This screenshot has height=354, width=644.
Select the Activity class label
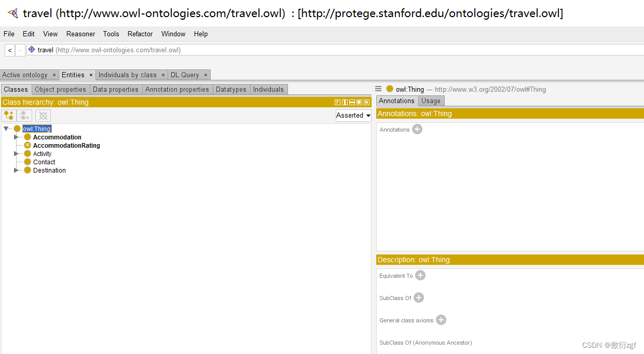pyautogui.click(x=43, y=154)
